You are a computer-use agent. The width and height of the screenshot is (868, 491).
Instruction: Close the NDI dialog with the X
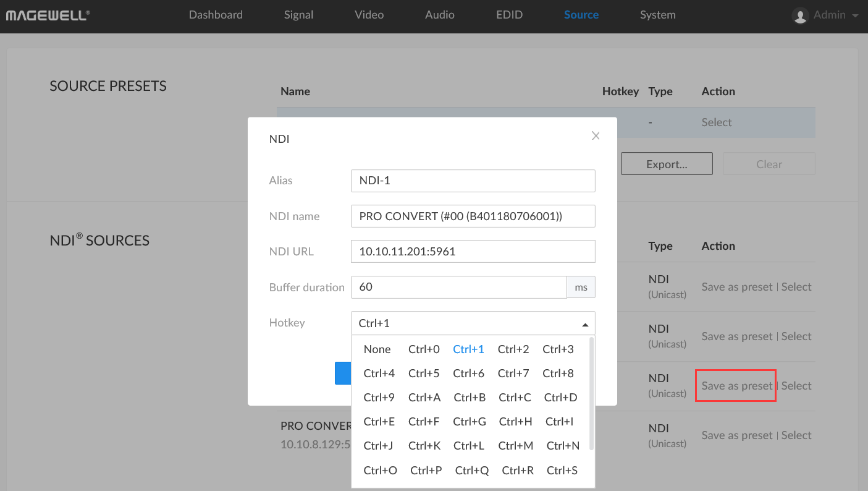pyautogui.click(x=596, y=136)
